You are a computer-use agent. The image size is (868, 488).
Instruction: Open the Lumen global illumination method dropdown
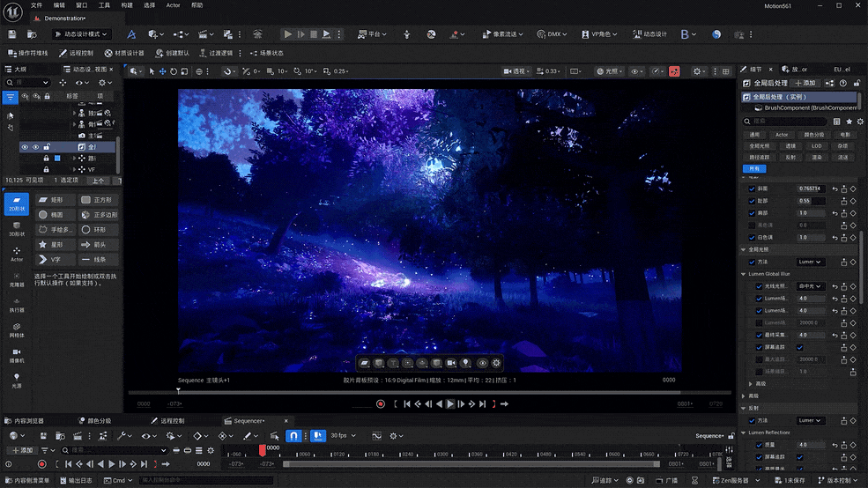pos(811,262)
